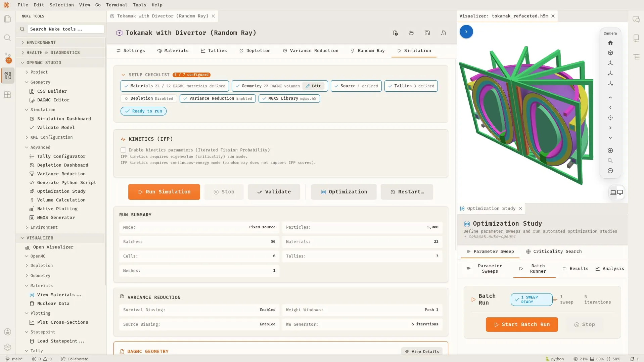Viewport: 644px width, 362px height.
Task: Rotate camera right with the right chevron
Action: point(610,128)
